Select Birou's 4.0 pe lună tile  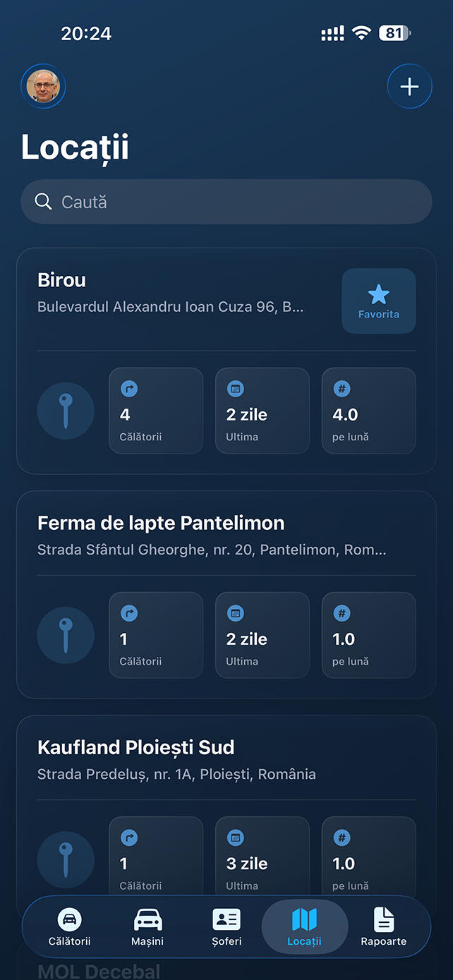pyautogui.click(x=368, y=411)
